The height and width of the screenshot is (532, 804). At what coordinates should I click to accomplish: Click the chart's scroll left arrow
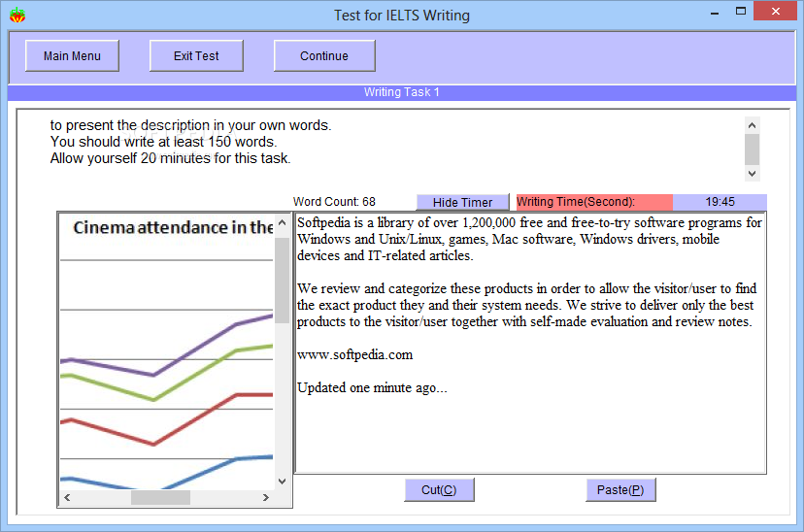pyautogui.click(x=67, y=497)
